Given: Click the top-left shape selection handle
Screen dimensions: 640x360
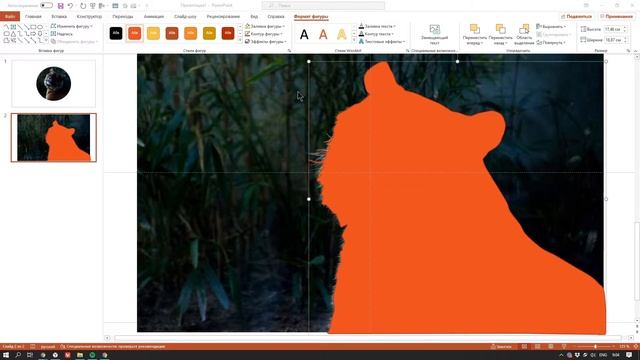Looking at the screenshot, I should 309,62.
